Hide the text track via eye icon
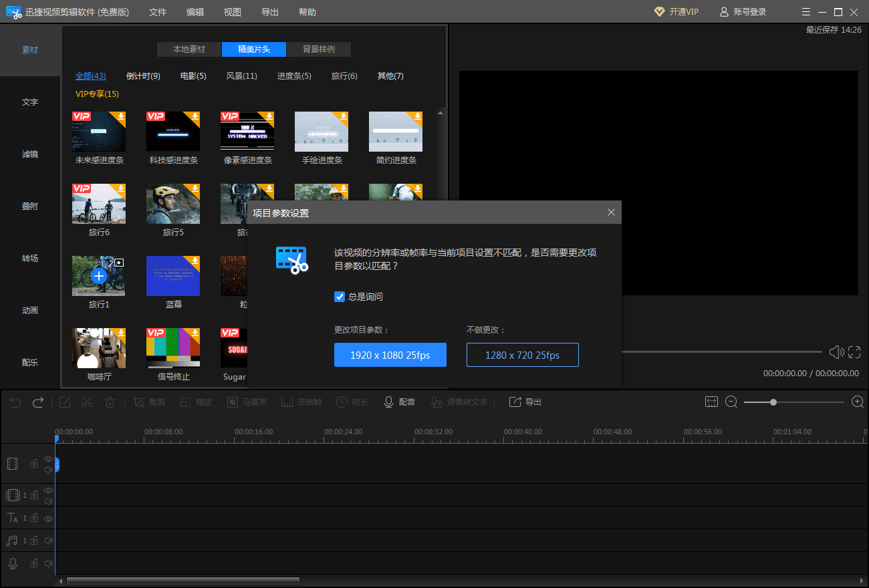The image size is (869, 588). click(48, 518)
